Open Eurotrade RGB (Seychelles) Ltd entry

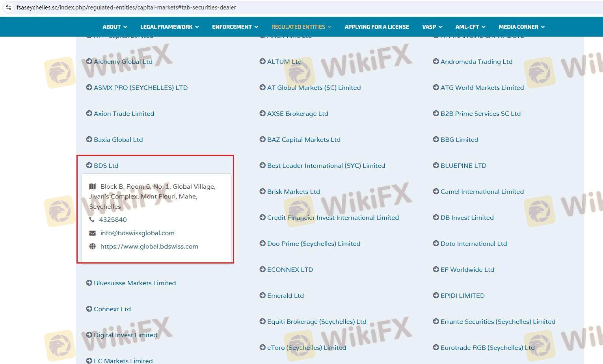tap(488, 347)
